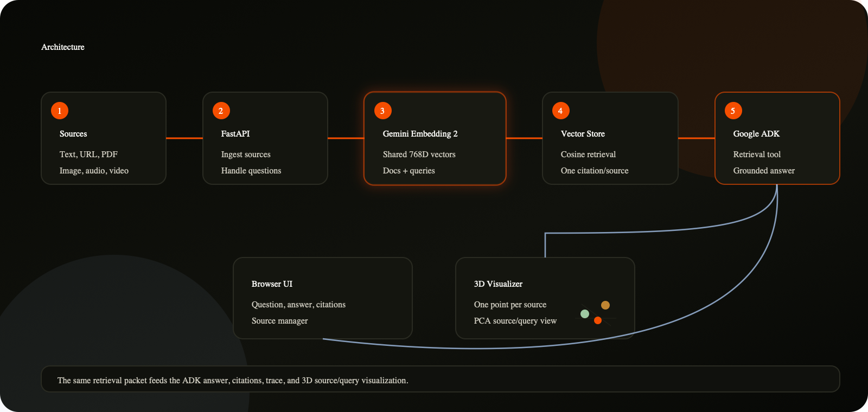Click 'Ingest sources' text
The width and height of the screenshot is (868, 412).
tap(246, 154)
